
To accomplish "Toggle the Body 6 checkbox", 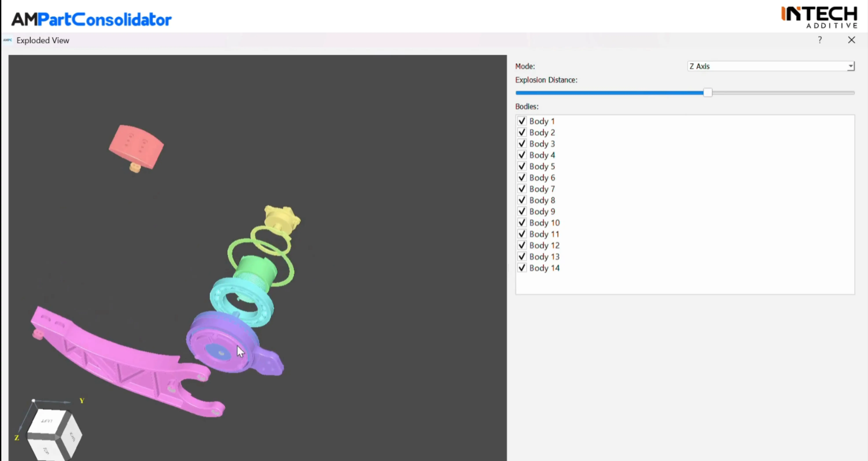I will [522, 177].
